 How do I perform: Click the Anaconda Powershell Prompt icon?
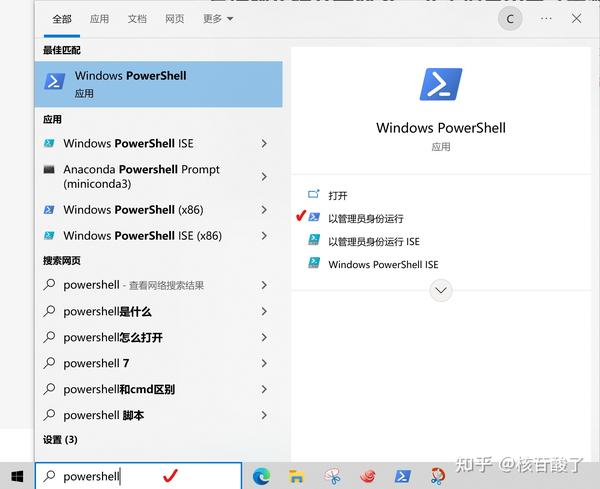[49, 169]
